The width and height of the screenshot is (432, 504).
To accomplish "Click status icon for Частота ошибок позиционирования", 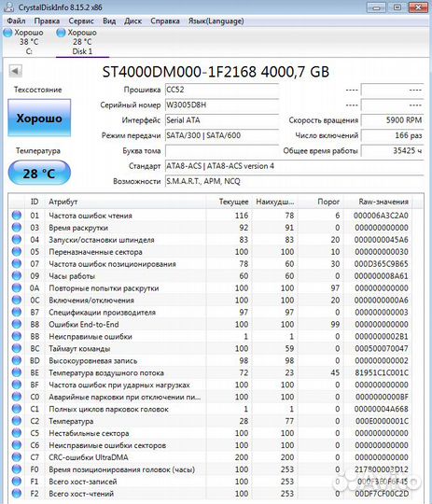I will tap(17, 263).
